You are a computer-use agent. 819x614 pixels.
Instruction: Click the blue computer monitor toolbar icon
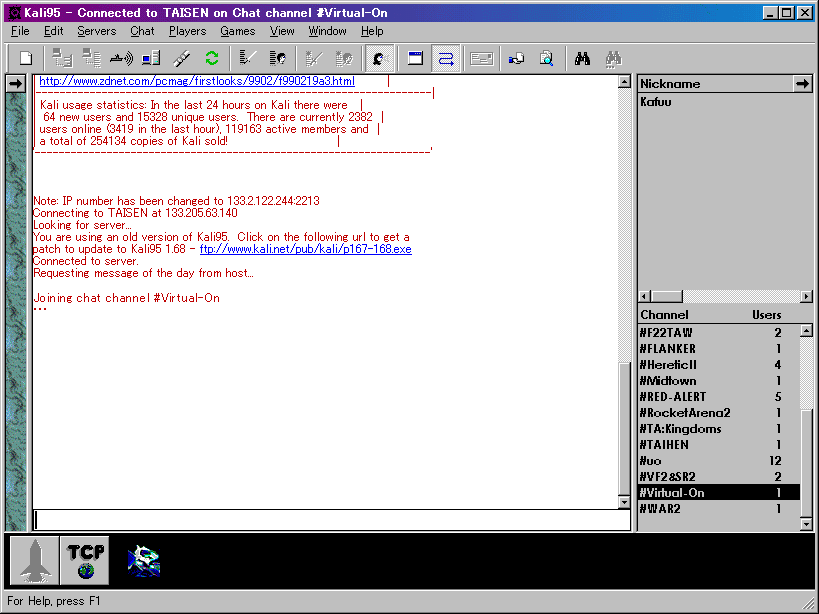pos(151,58)
